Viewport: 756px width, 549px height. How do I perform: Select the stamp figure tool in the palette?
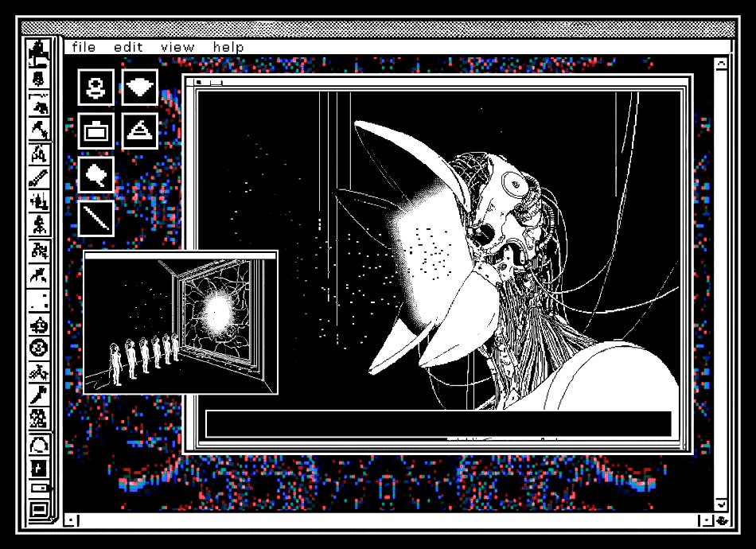pos(96,88)
